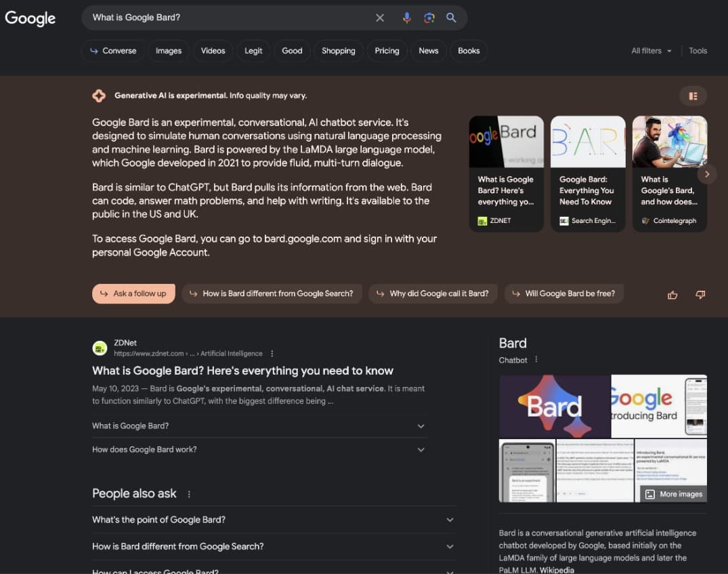Toggle the AI answer layout view icon
Viewport: 728px width, 574px height.
(693, 96)
